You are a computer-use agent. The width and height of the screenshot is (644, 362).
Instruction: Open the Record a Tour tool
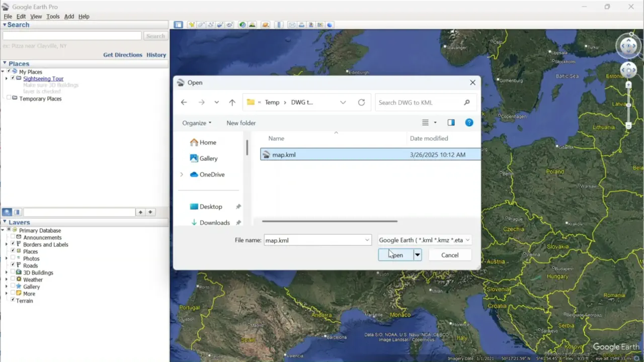[229, 25]
